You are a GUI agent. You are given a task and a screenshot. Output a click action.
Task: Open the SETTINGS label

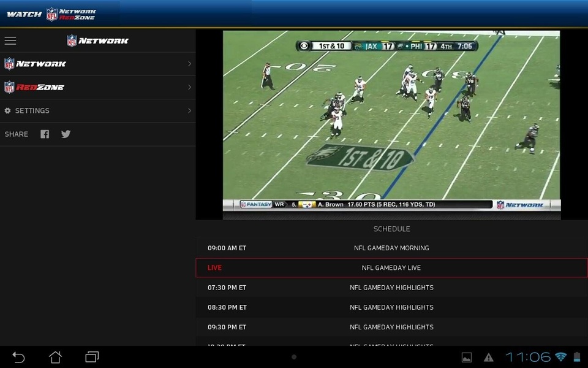point(32,111)
